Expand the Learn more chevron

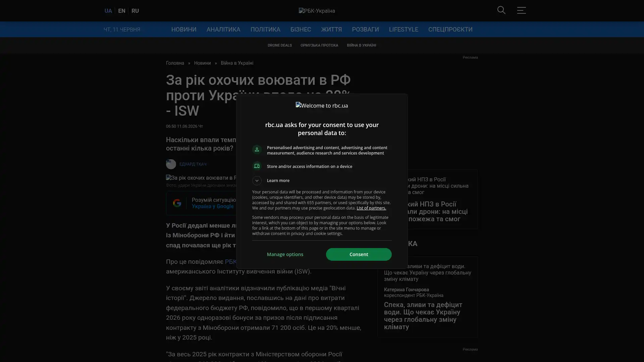click(257, 181)
